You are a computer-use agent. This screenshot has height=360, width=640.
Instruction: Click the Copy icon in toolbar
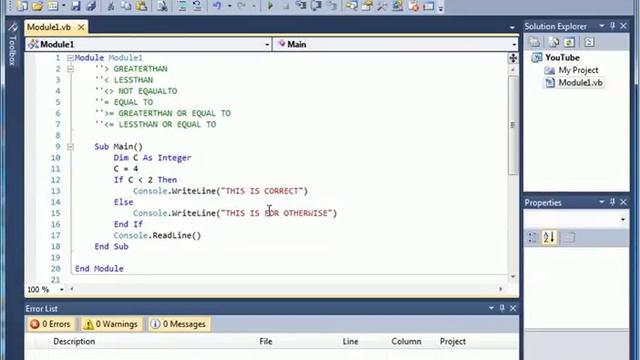pyautogui.click(x=126, y=6)
